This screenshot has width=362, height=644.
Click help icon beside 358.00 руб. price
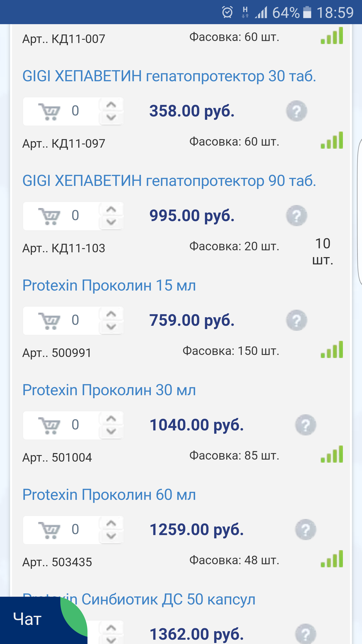tap(297, 111)
